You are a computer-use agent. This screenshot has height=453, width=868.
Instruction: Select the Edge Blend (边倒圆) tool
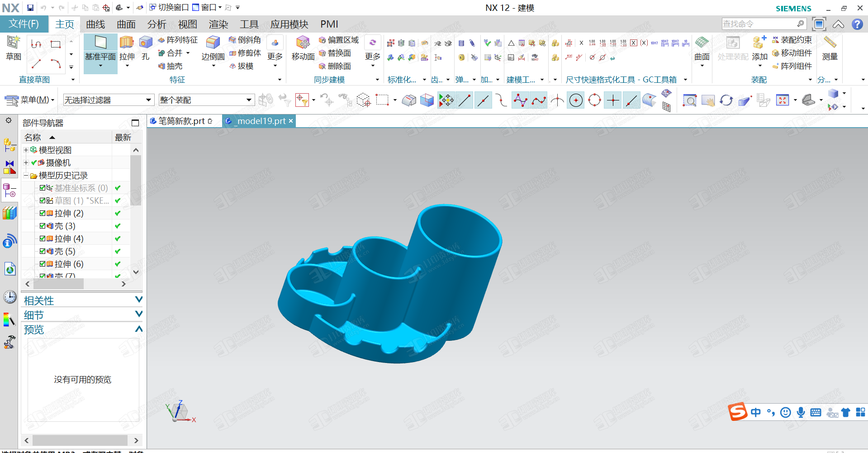point(213,49)
